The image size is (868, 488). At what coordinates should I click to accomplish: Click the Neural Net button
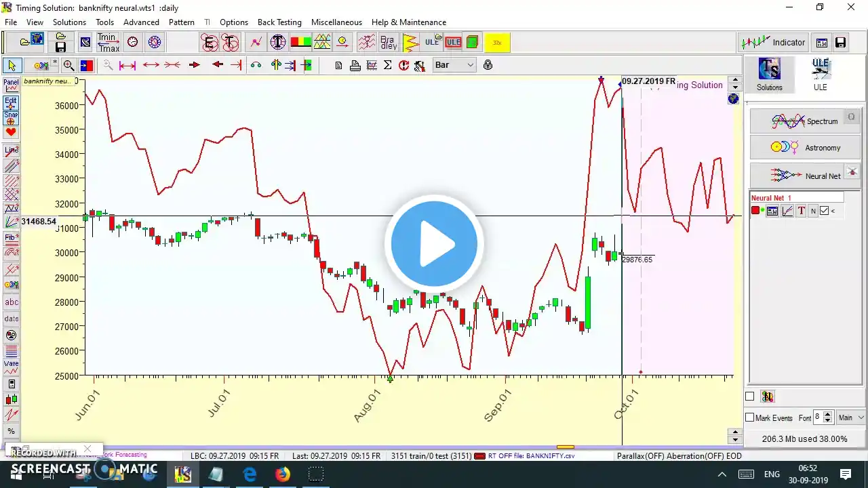pyautogui.click(x=805, y=176)
